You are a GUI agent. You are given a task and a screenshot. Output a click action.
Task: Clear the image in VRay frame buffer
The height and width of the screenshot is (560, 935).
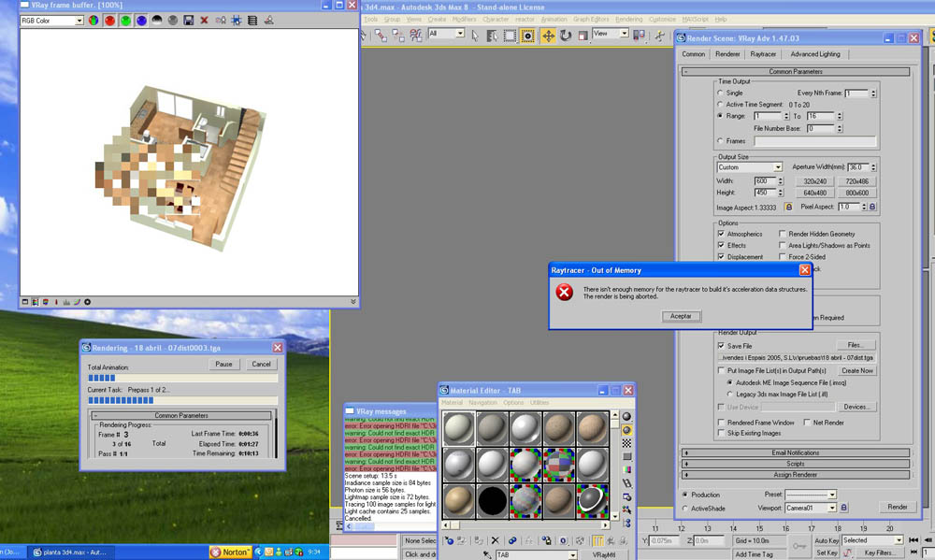click(204, 21)
